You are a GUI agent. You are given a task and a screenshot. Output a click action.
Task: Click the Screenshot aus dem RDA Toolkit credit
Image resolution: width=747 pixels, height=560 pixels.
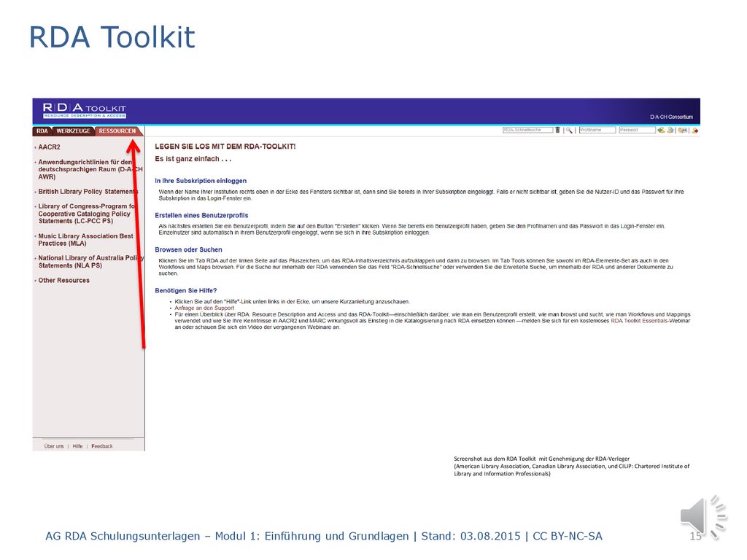point(572,466)
